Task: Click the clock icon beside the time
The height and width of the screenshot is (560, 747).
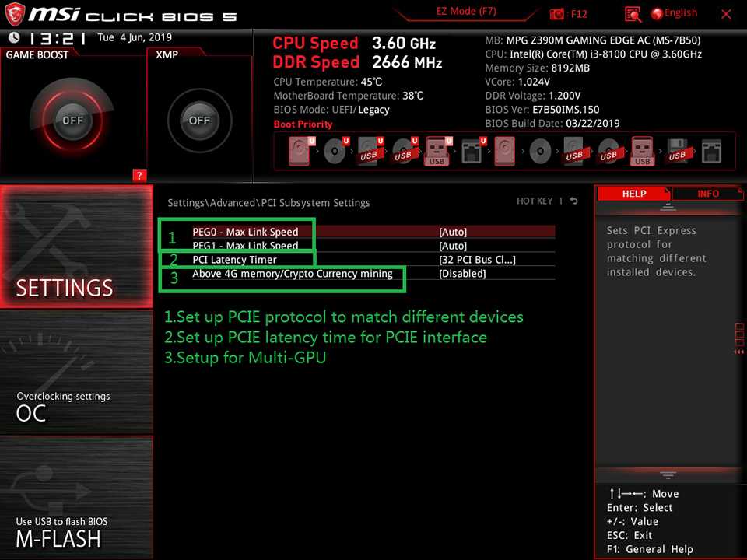Action: [x=14, y=37]
